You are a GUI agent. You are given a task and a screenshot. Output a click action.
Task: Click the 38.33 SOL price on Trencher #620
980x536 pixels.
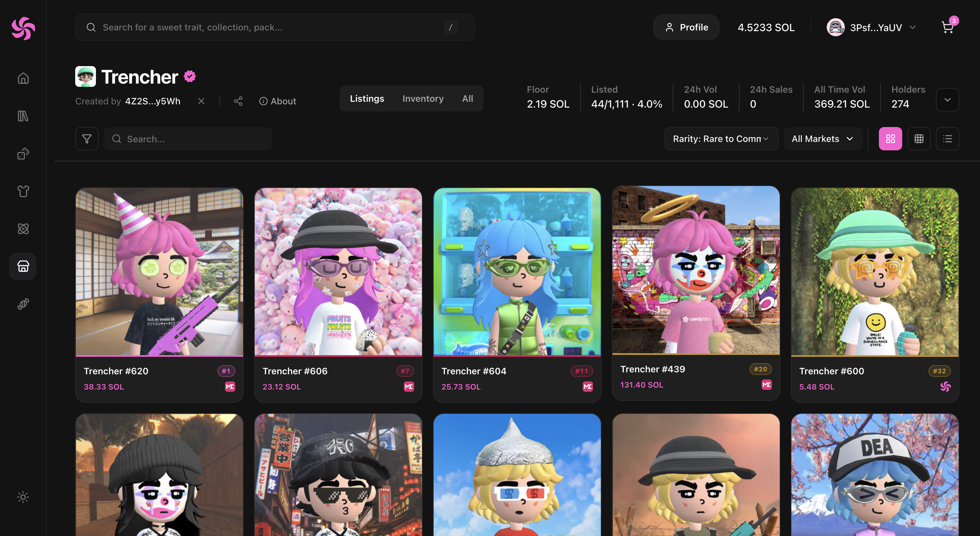pyautogui.click(x=104, y=387)
